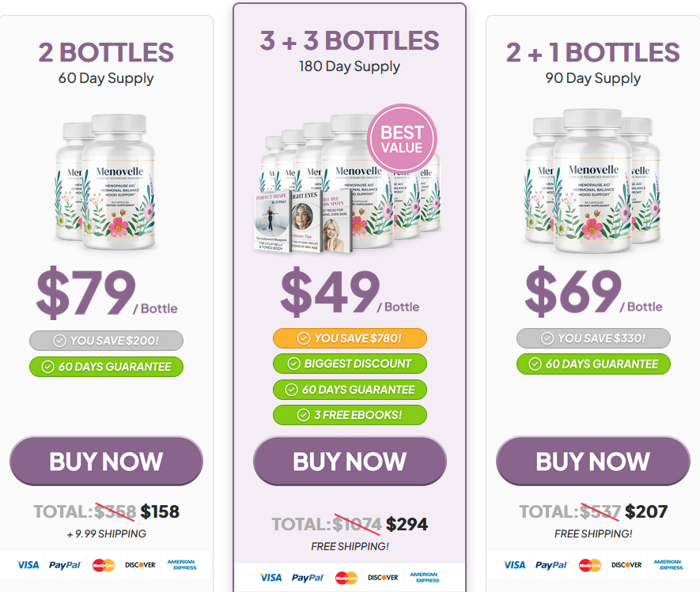700x592 pixels.
Task: Click the Discover icon under 2 bottles
Action: (140, 565)
